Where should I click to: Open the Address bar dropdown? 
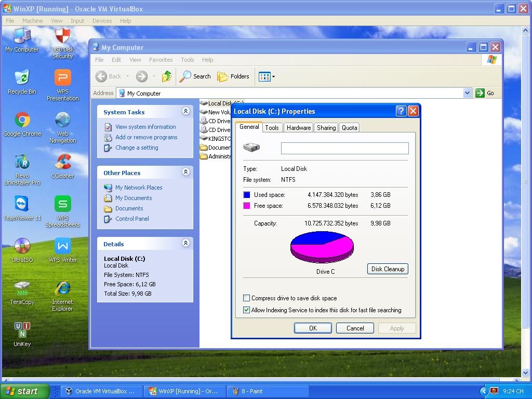tap(467, 93)
